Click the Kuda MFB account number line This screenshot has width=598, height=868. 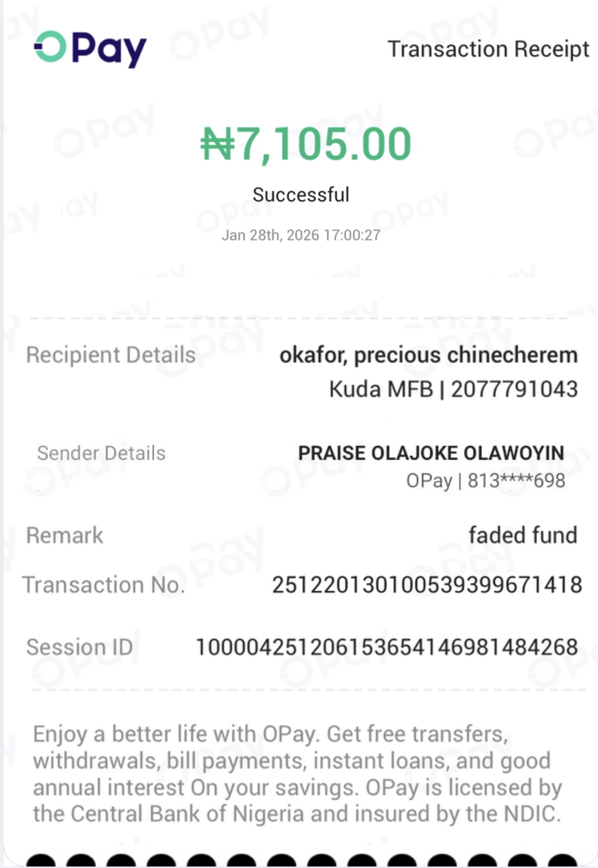point(453,389)
